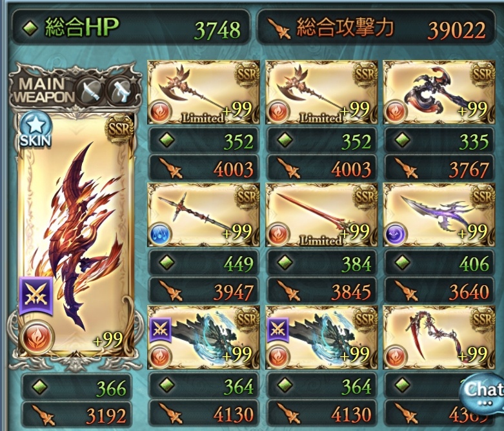
Task: Click crossed-swords badge on second bottom-row weapon
Action: pos(277,330)
